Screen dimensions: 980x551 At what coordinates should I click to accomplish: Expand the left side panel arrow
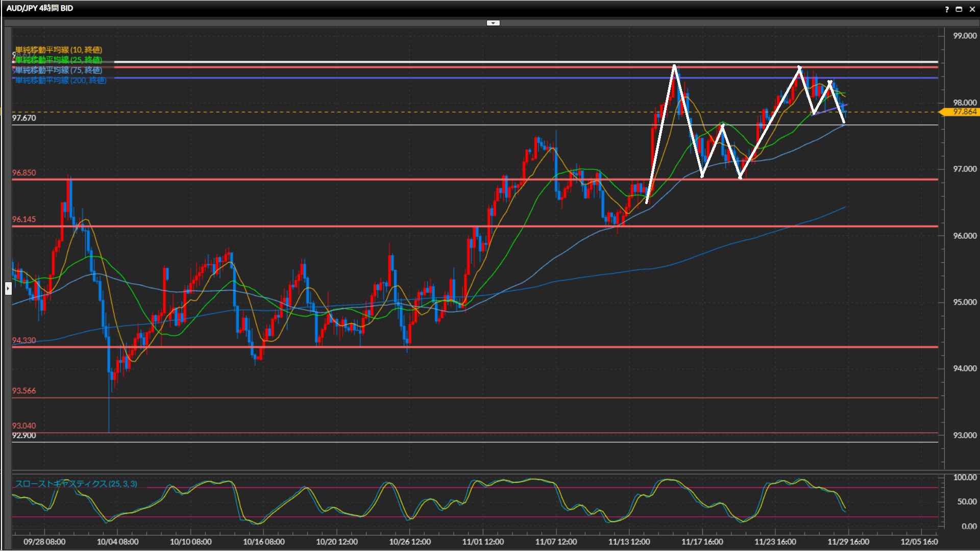click(8, 288)
